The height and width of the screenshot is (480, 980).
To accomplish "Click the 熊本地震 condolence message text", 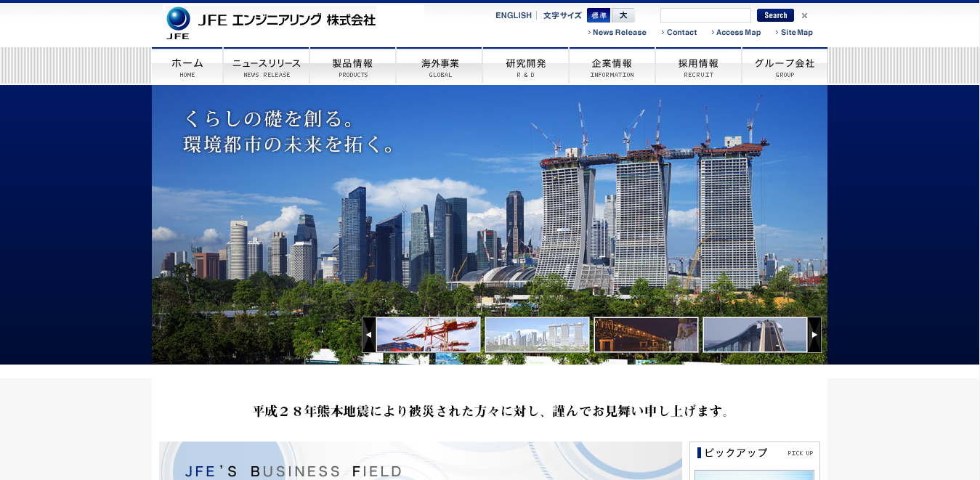I will (x=491, y=412).
